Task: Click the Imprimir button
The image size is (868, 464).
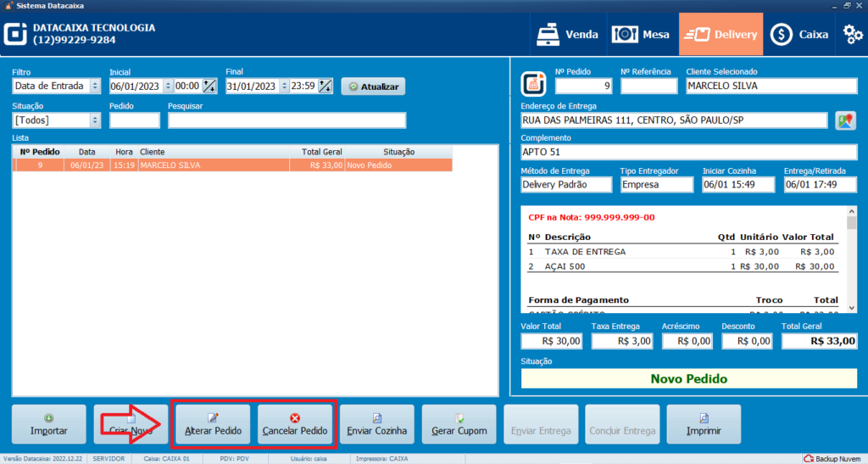Action: click(704, 424)
